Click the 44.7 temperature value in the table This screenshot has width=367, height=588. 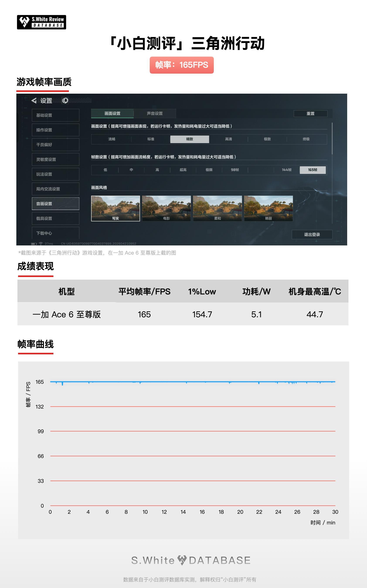pyautogui.click(x=315, y=314)
